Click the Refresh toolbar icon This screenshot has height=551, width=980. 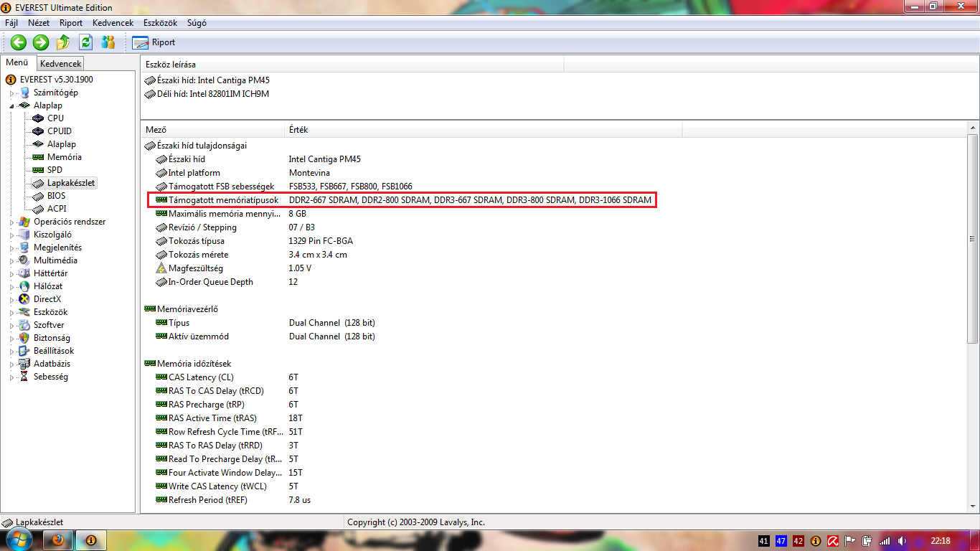[85, 42]
